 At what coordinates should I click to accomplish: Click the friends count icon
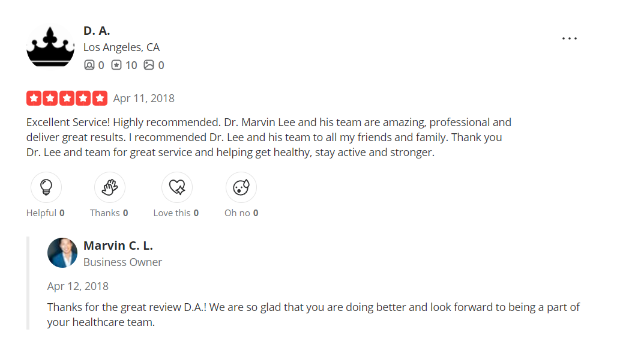pos(89,65)
